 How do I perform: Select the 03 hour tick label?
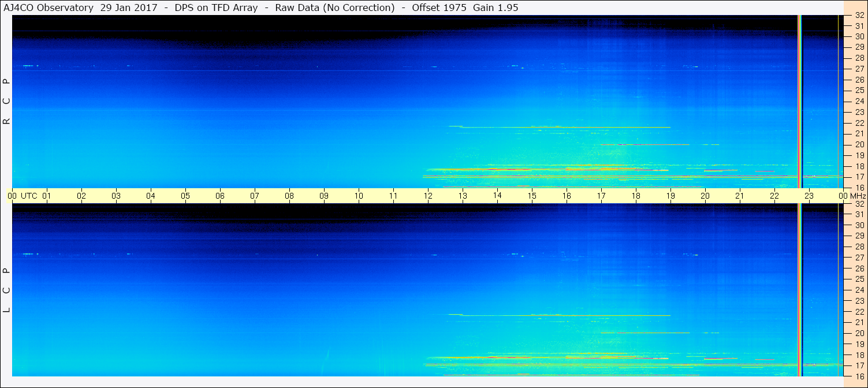[x=116, y=196]
